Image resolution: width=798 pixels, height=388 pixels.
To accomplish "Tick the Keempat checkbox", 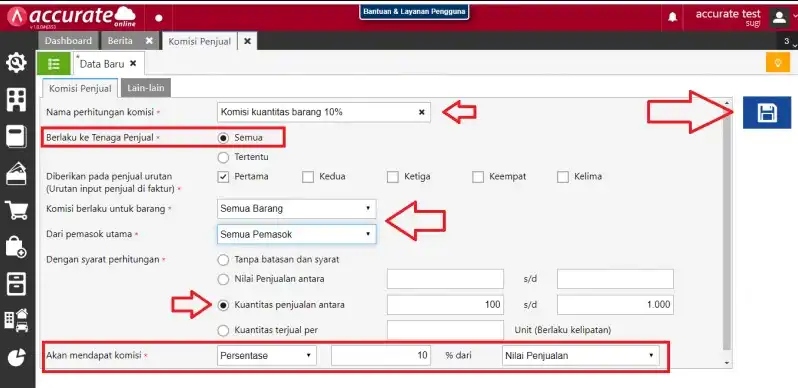I will pos(477,177).
